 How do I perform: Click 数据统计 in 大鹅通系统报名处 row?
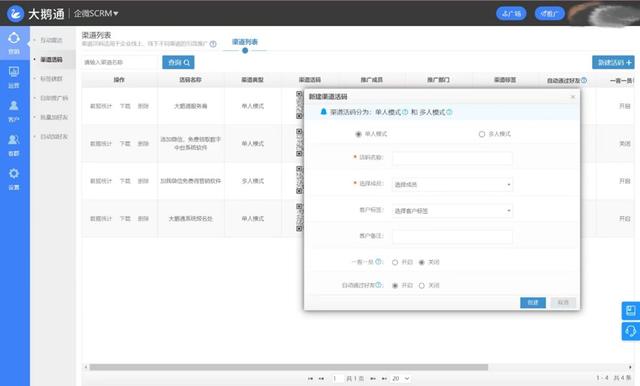pos(101,219)
